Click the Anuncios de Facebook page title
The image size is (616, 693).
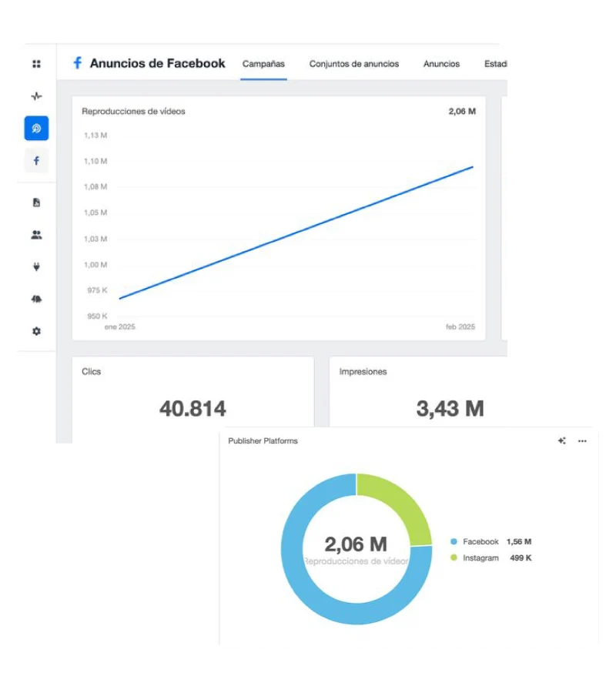tap(157, 63)
